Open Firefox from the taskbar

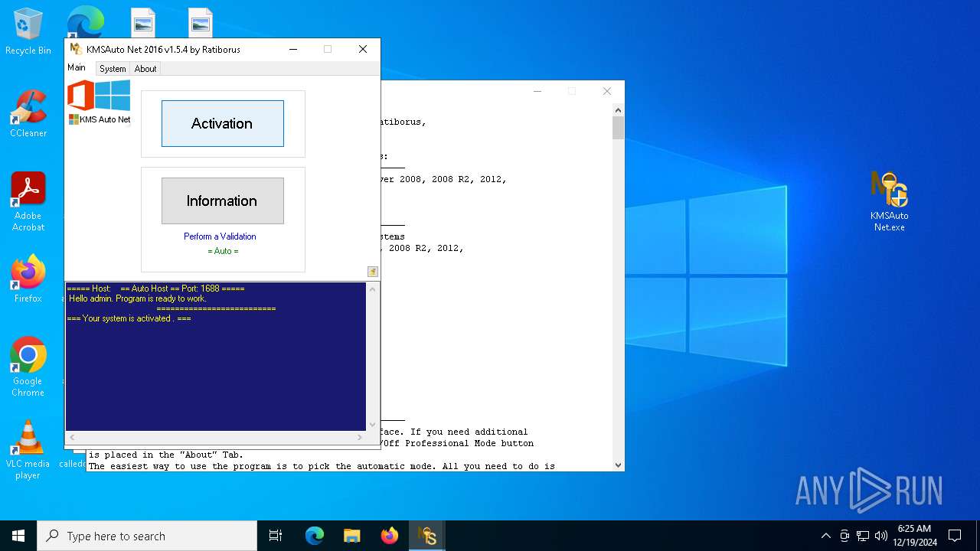[x=389, y=536]
